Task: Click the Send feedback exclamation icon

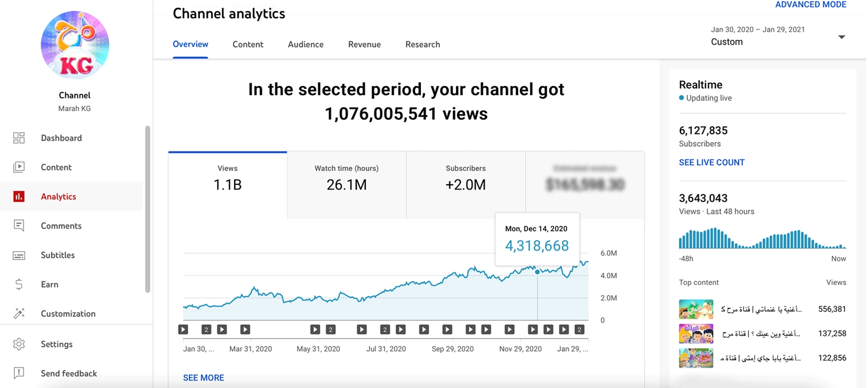Action: point(19,373)
